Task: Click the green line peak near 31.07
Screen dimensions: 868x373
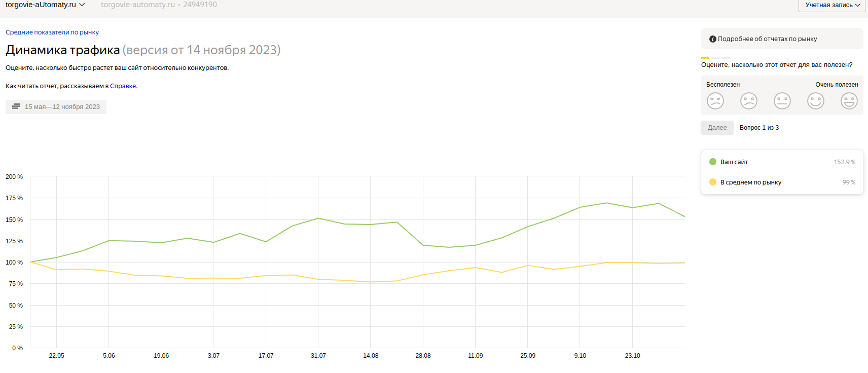Action: pyautogui.click(x=318, y=218)
